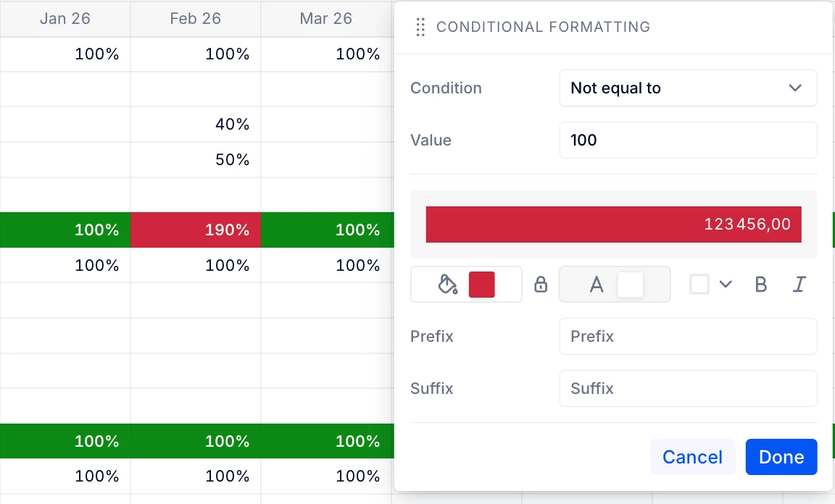Pick the red fill color swatch
The height and width of the screenshot is (504, 835).
pos(482,285)
